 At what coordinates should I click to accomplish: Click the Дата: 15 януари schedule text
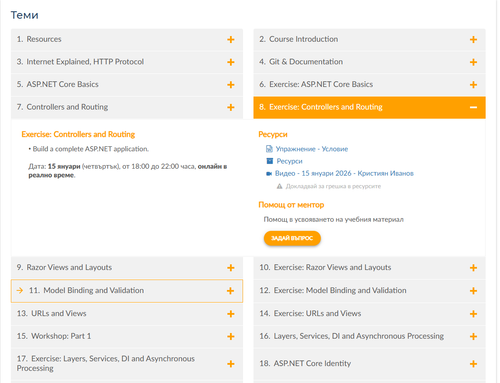click(128, 171)
